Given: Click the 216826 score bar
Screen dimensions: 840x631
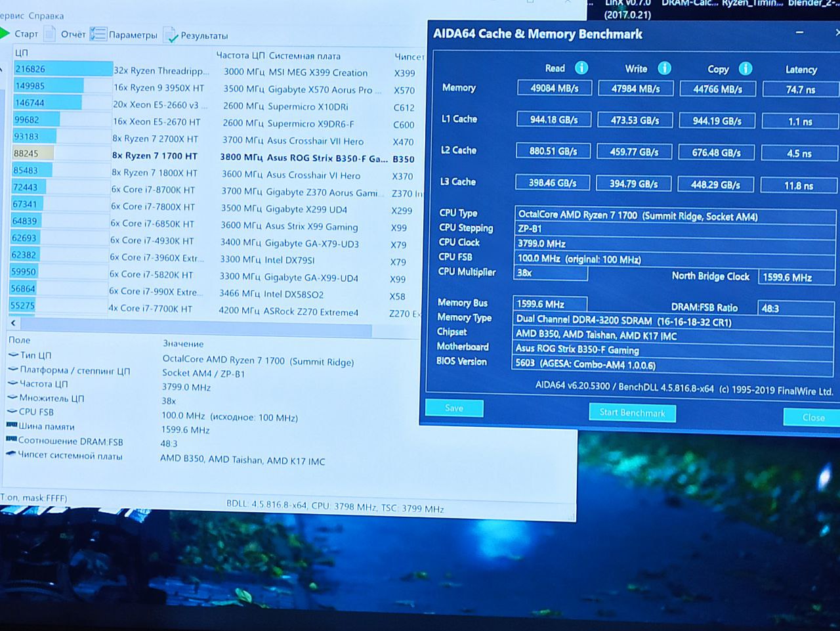Looking at the screenshot, I should [x=62, y=69].
